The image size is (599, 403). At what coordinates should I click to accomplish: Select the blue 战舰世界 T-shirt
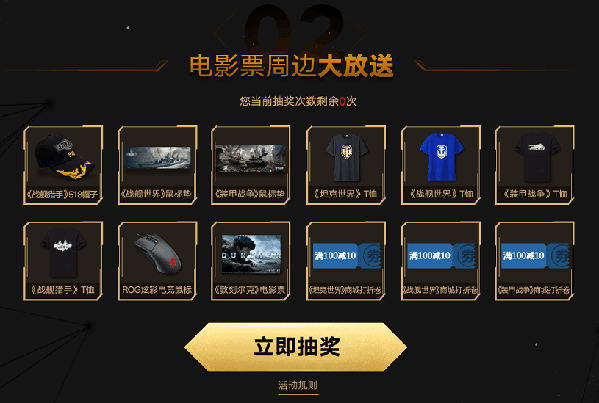pyautogui.click(x=441, y=165)
